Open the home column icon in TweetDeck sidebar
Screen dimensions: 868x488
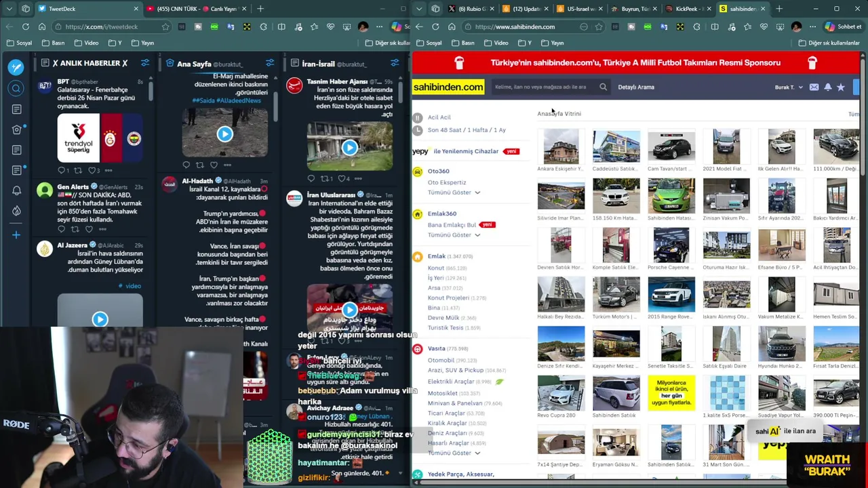[x=16, y=129]
